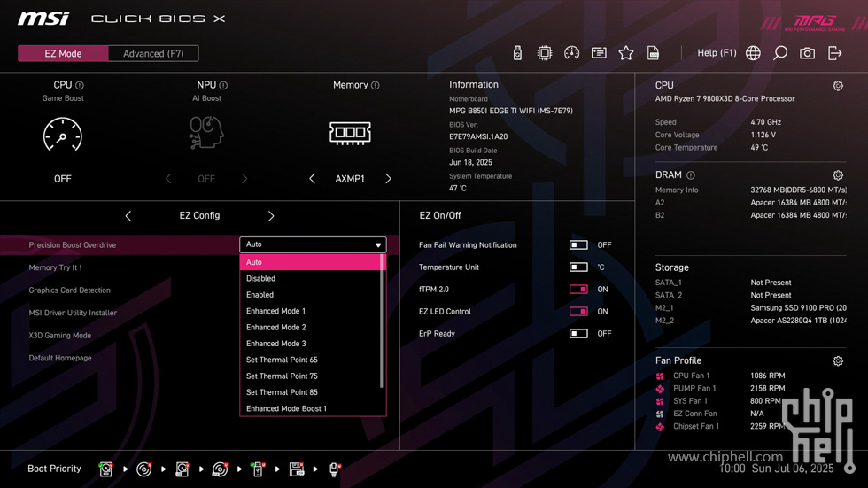Click the info icon next to DRAM
The image size is (868, 488).
pyautogui.click(x=691, y=175)
